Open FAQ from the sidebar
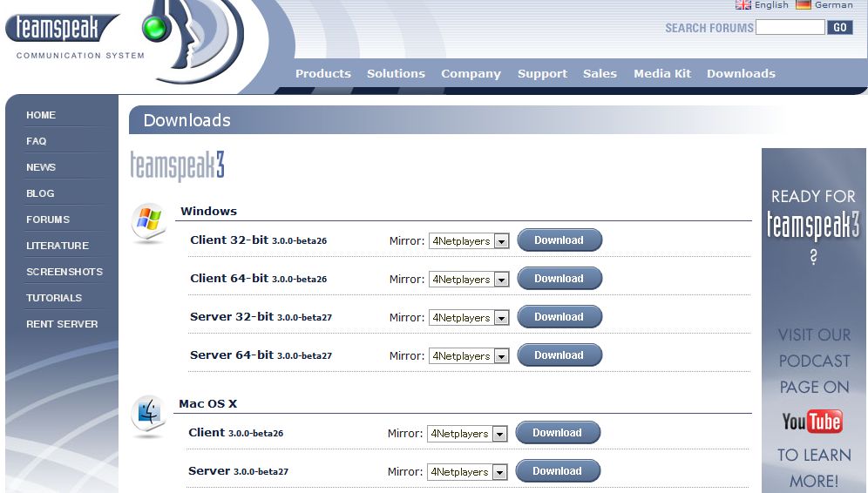The width and height of the screenshot is (868, 493). click(x=37, y=141)
